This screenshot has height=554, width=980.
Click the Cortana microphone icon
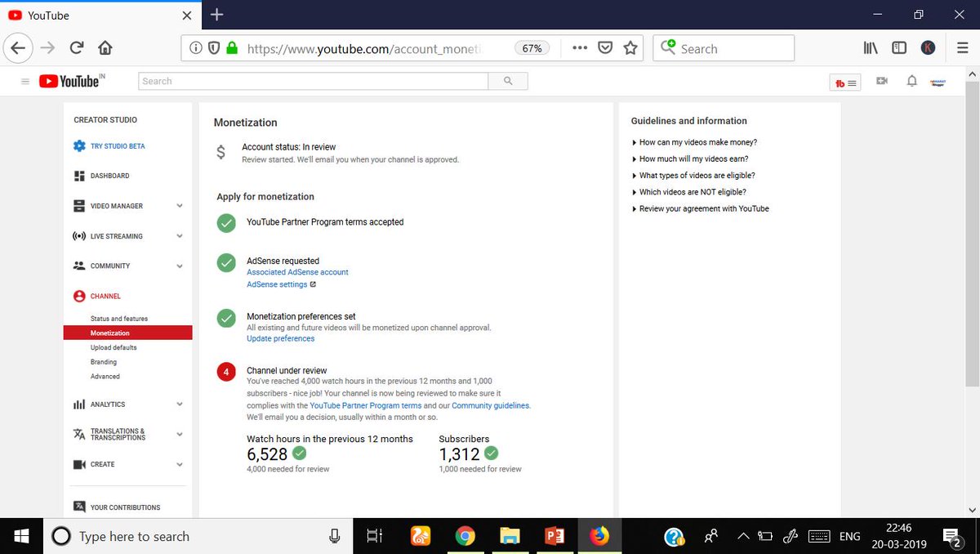coord(335,536)
